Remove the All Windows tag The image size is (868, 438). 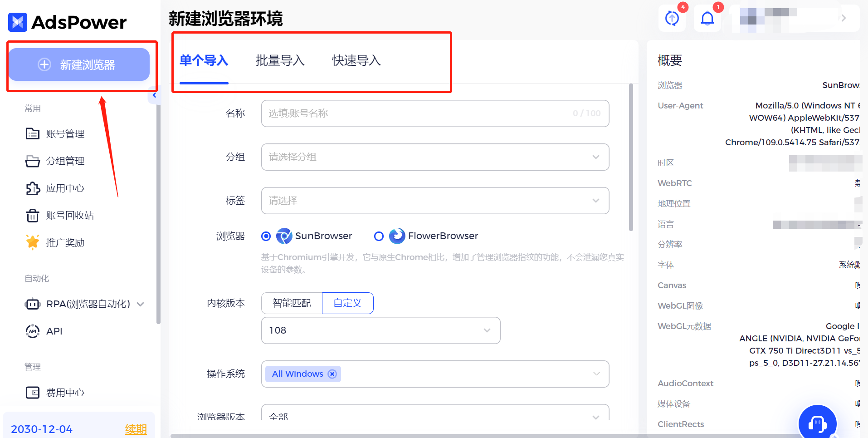point(332,374)
